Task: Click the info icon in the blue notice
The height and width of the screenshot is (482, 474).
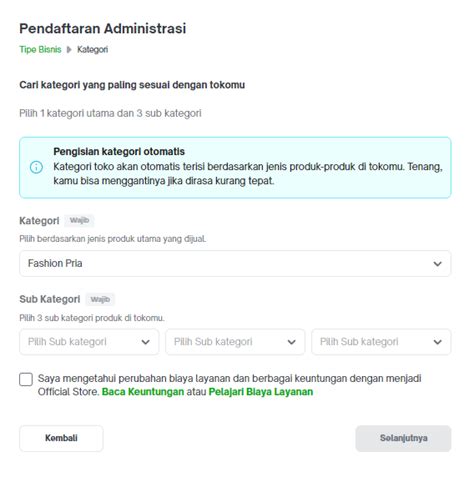Action: (x=36, y=167)
